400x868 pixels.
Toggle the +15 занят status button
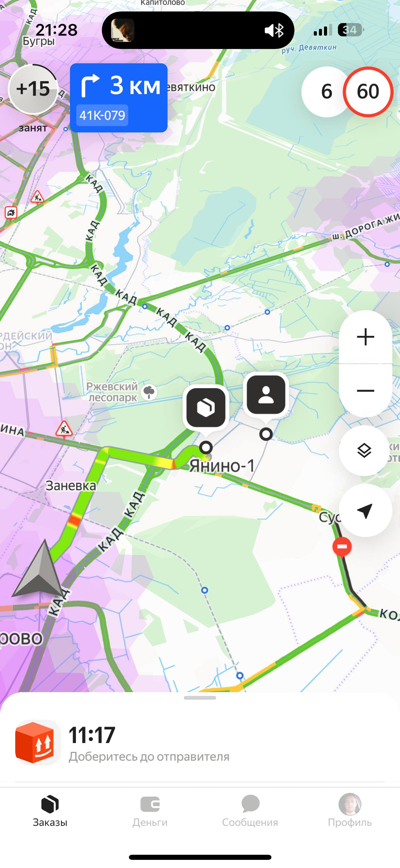(33, 89)
